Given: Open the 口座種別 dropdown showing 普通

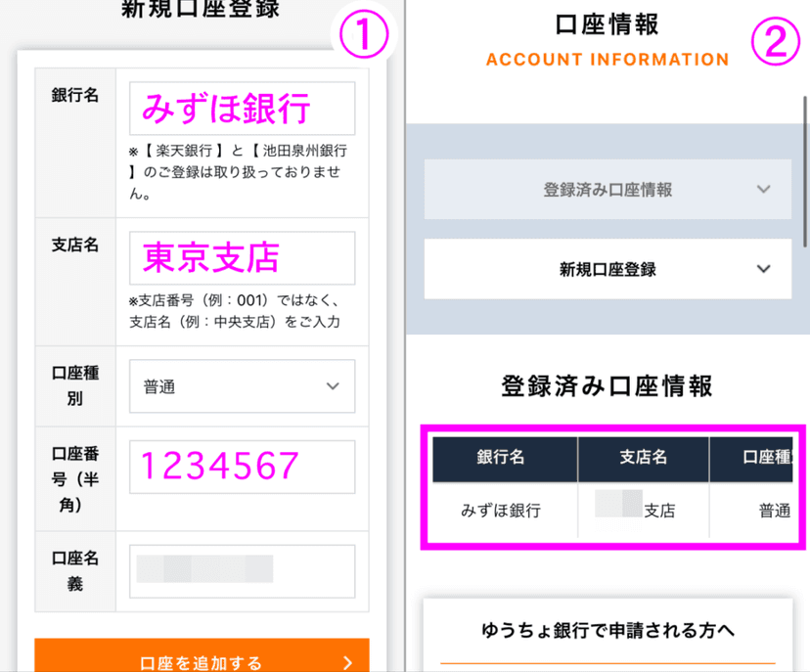Looking at the screenshot, I should click(x=242, y=386).
